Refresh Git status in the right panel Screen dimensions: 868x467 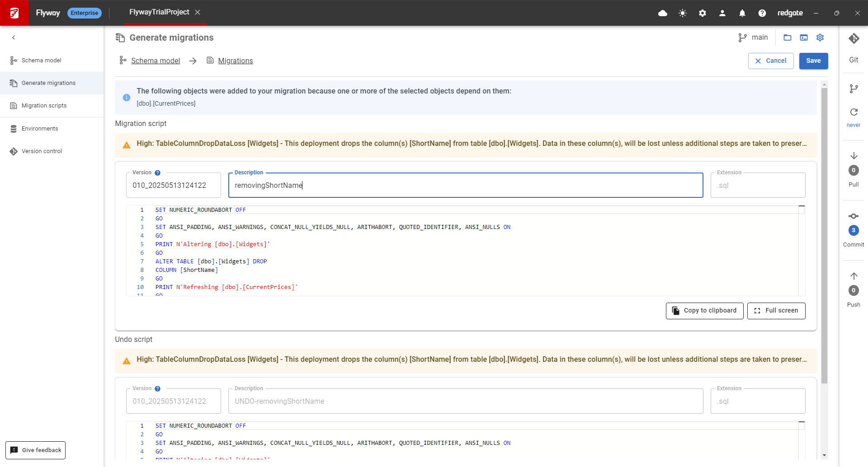coord(854,112)
